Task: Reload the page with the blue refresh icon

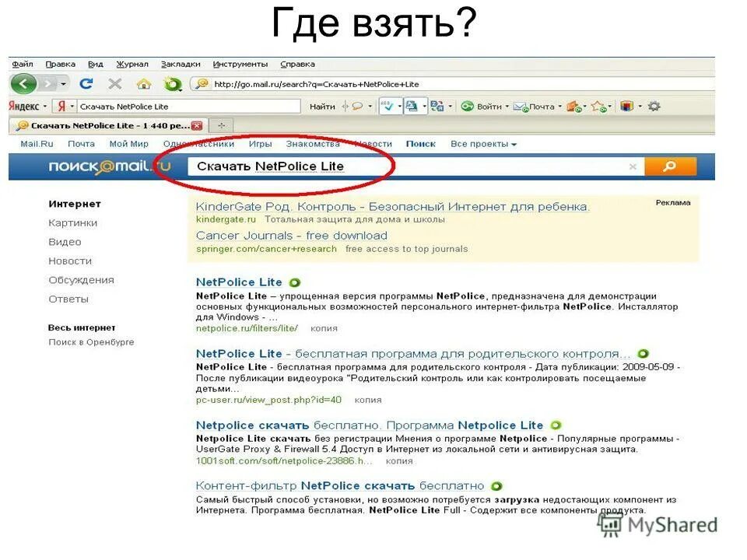Action: click(x=86, y=84)
